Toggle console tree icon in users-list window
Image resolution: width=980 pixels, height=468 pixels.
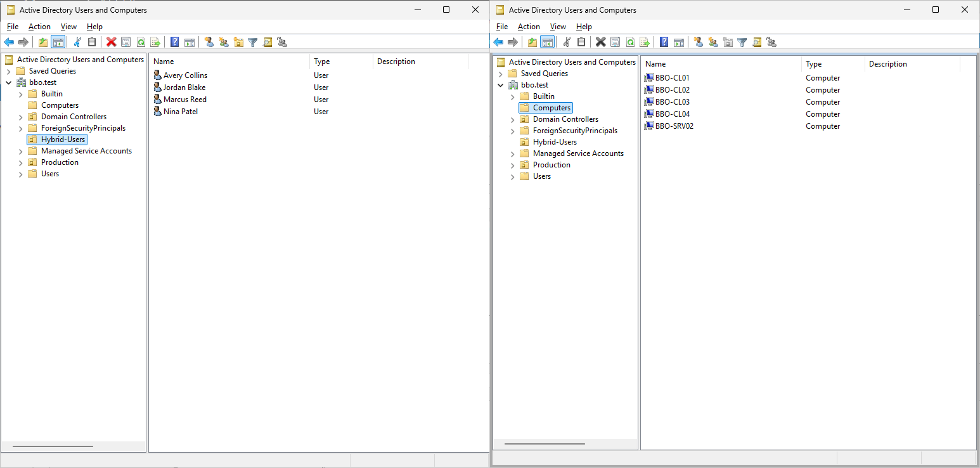58,42
